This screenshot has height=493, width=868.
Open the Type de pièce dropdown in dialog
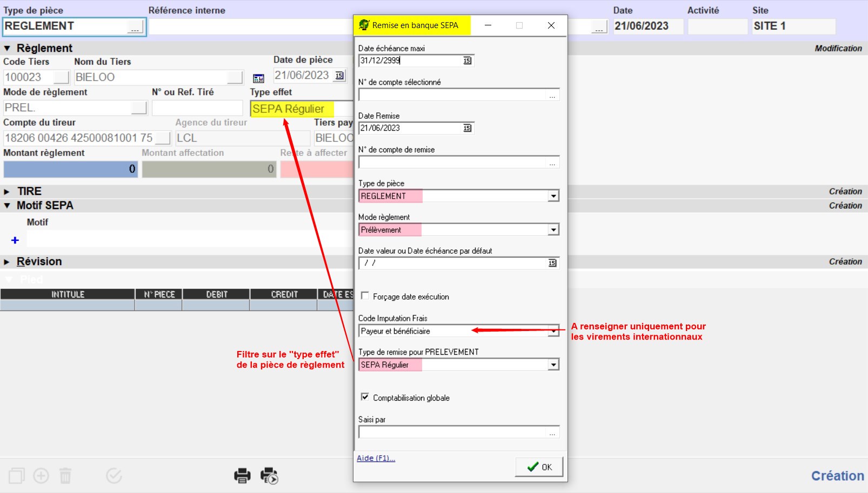553,196
